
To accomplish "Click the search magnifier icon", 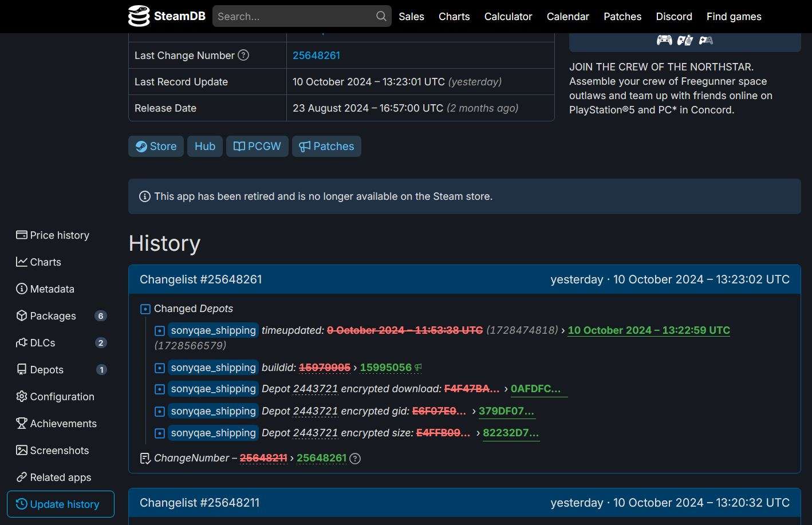I will [381, 16].
